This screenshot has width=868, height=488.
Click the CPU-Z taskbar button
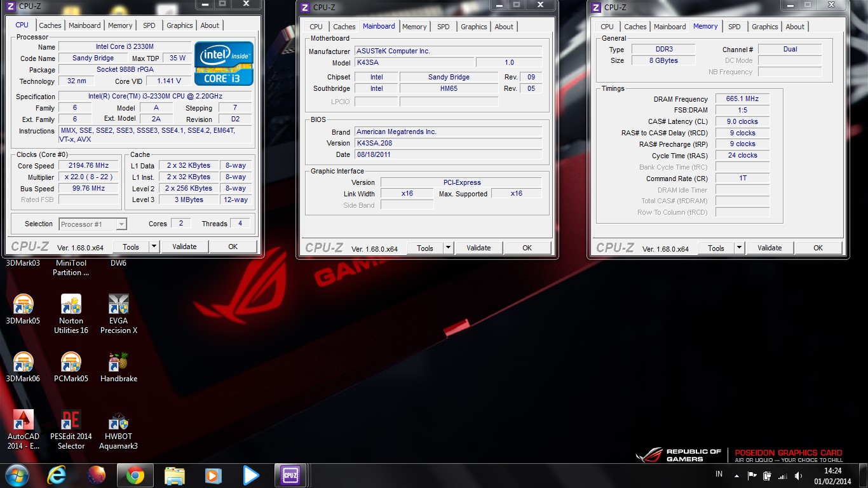(x=290, y=475)
